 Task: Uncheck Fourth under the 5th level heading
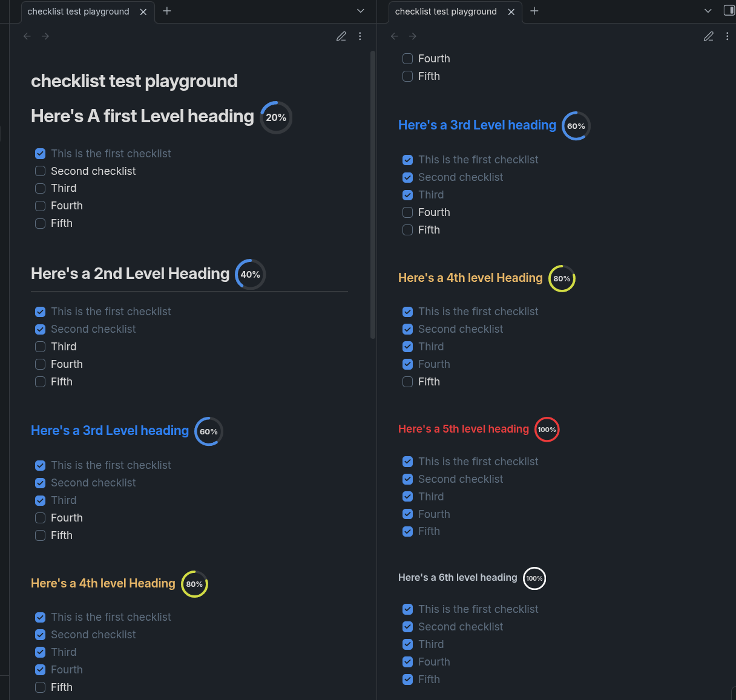point(408,514)
